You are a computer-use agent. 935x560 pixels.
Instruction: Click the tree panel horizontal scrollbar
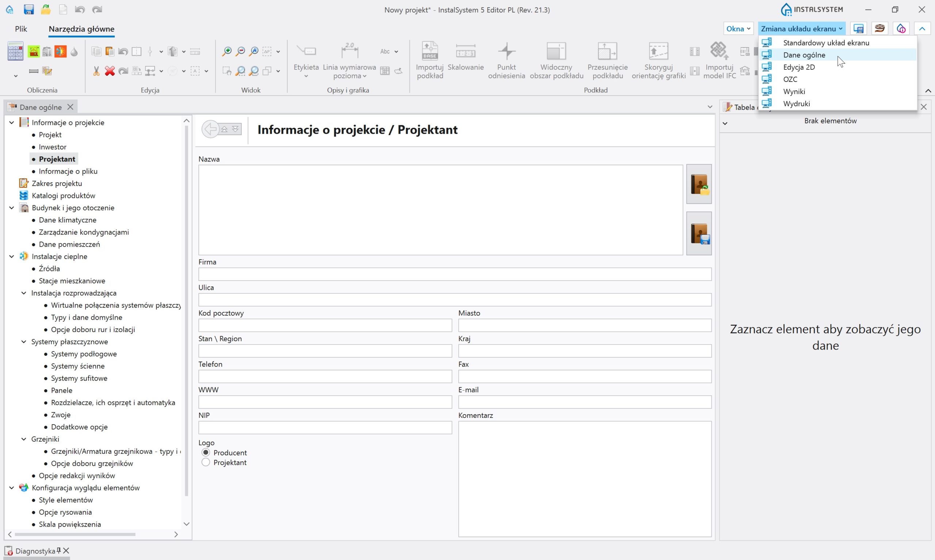pos(75,534)
